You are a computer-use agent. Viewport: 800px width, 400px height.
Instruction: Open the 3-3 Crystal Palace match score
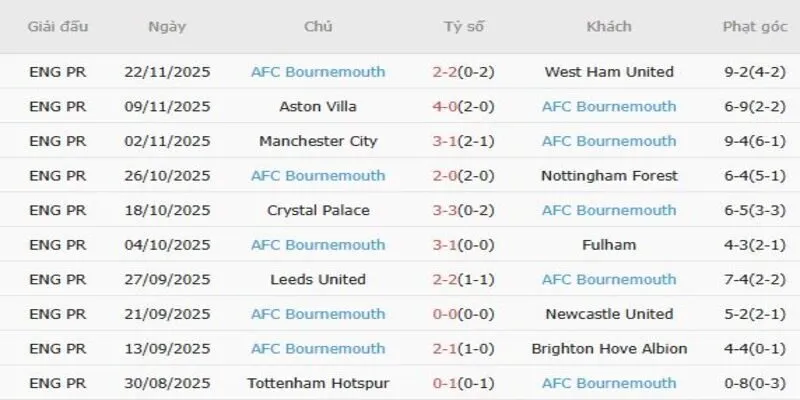[x=446, y=211]
